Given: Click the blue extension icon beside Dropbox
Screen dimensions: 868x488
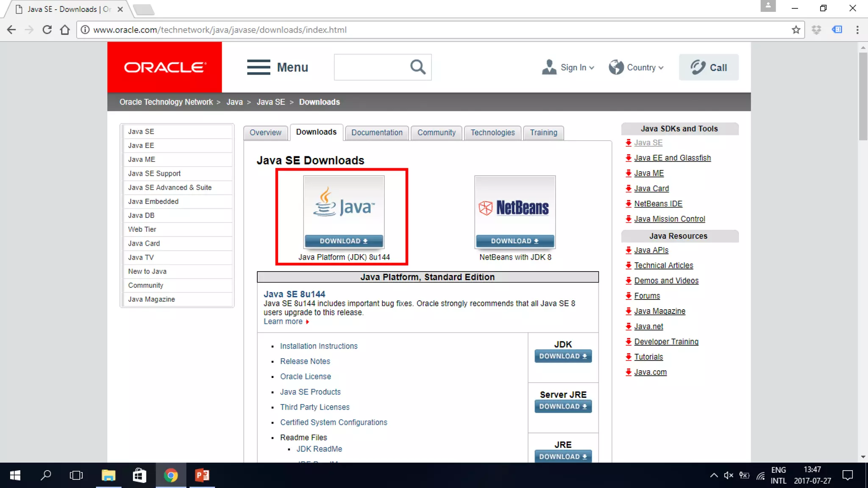Looking at the screenshot, I should pos(837,30).
